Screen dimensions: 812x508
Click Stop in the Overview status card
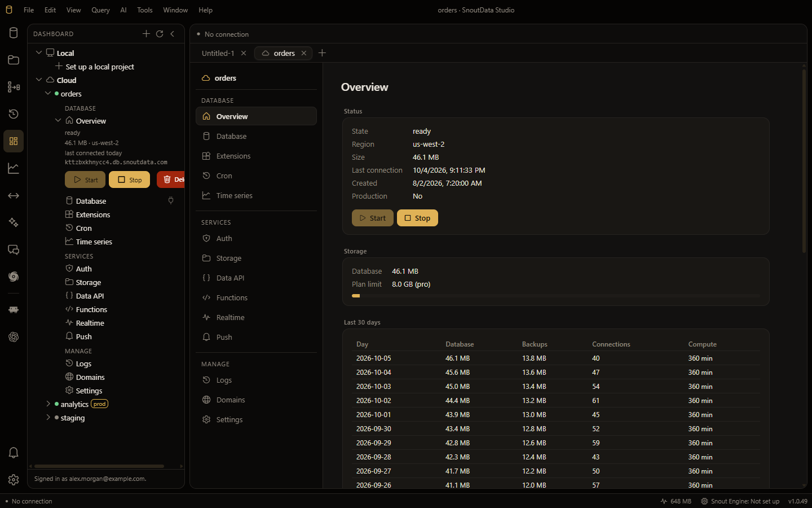(x=417, y=218)
